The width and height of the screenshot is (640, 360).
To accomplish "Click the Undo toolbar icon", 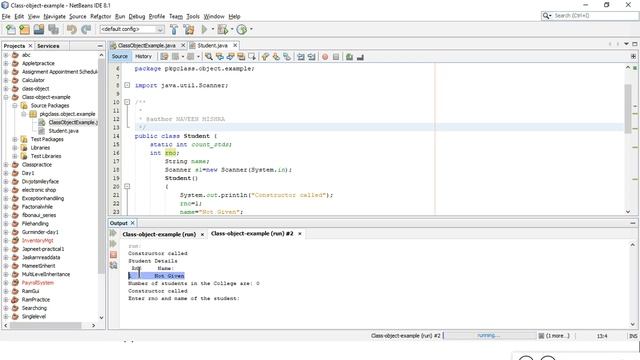I will [x=72, y=29].
